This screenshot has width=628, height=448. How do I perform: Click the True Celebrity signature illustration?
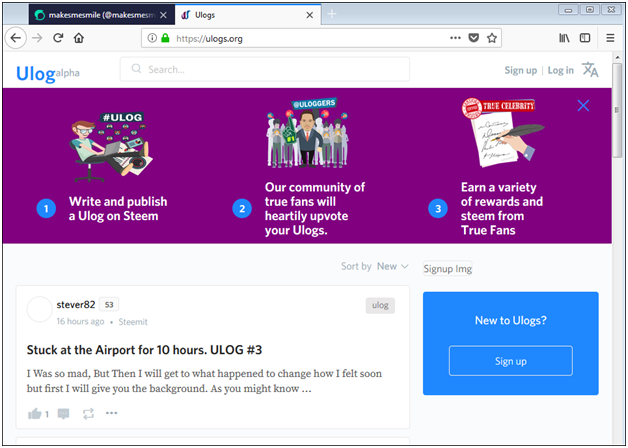[x=503, y=133]
